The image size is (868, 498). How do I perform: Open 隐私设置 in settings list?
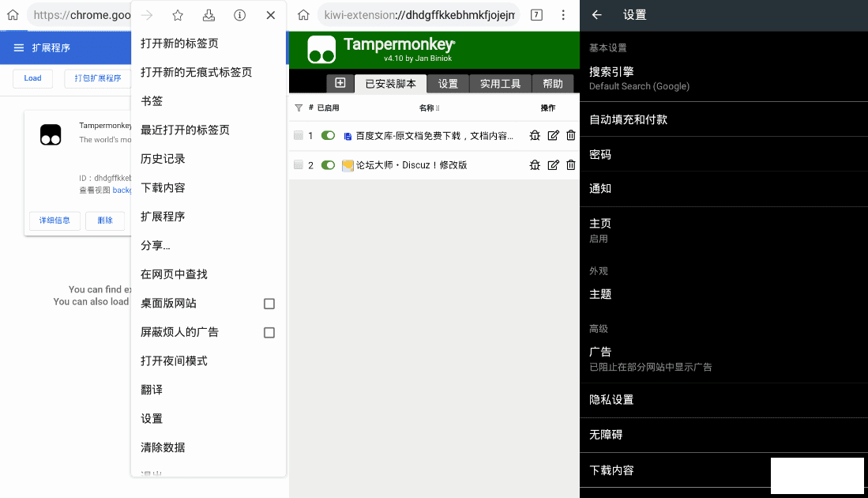pos(723,399)
